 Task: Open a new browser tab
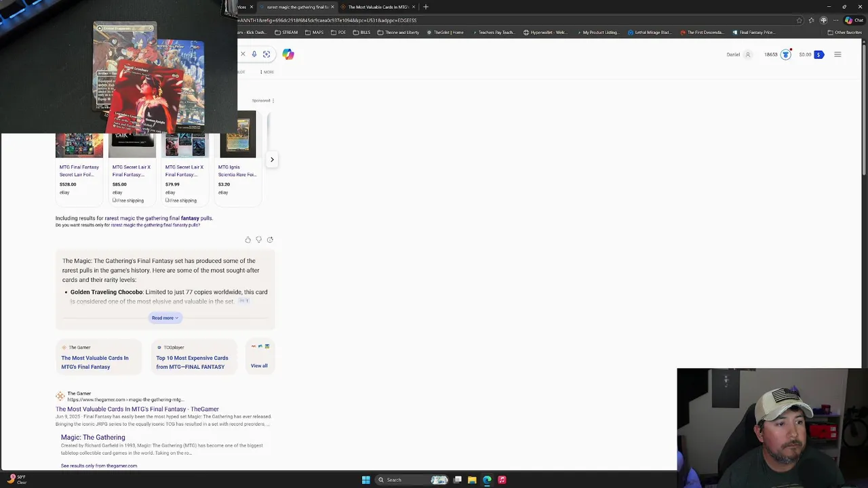coord(426,7)
